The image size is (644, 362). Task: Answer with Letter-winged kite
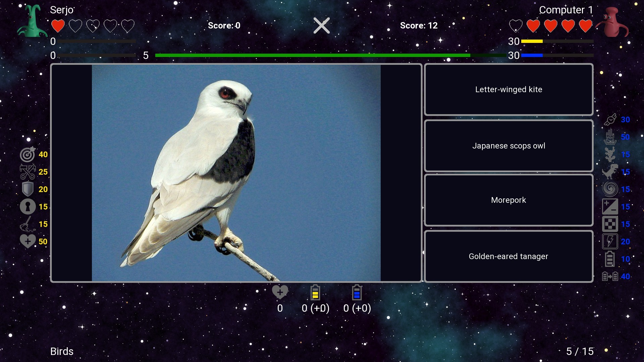[x=508, y=89]
